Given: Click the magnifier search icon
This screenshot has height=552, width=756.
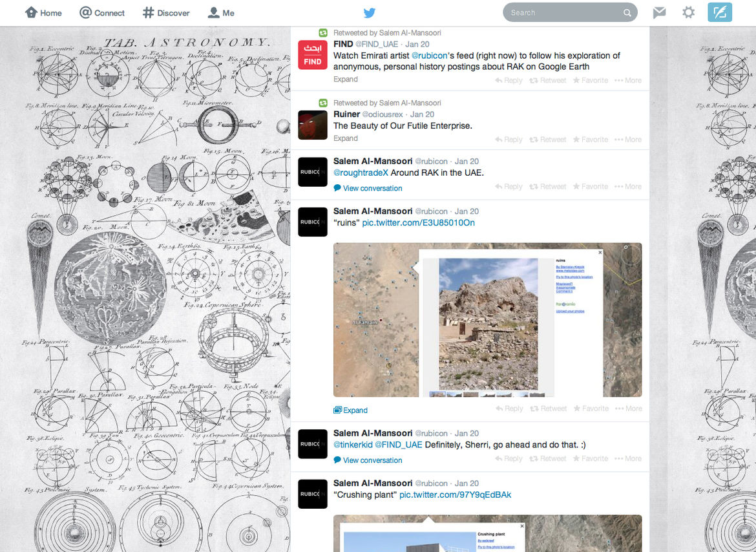Looking at the screenshot, I should point(627,13).
